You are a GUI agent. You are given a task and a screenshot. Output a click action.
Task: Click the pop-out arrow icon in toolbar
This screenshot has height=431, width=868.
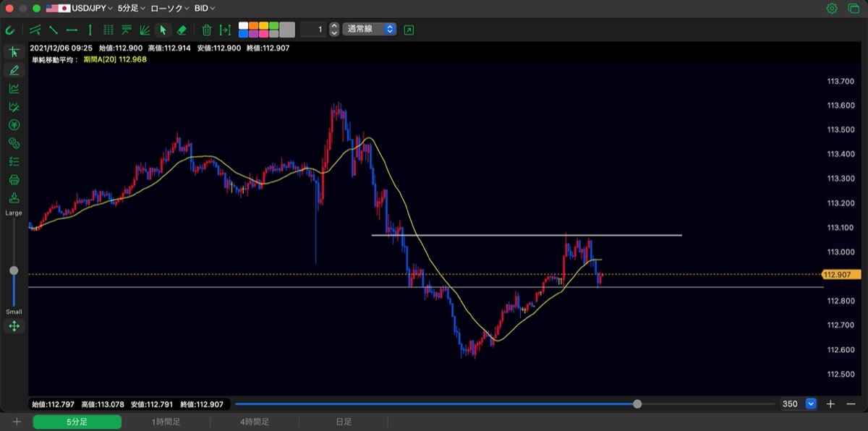pos(409,30)
